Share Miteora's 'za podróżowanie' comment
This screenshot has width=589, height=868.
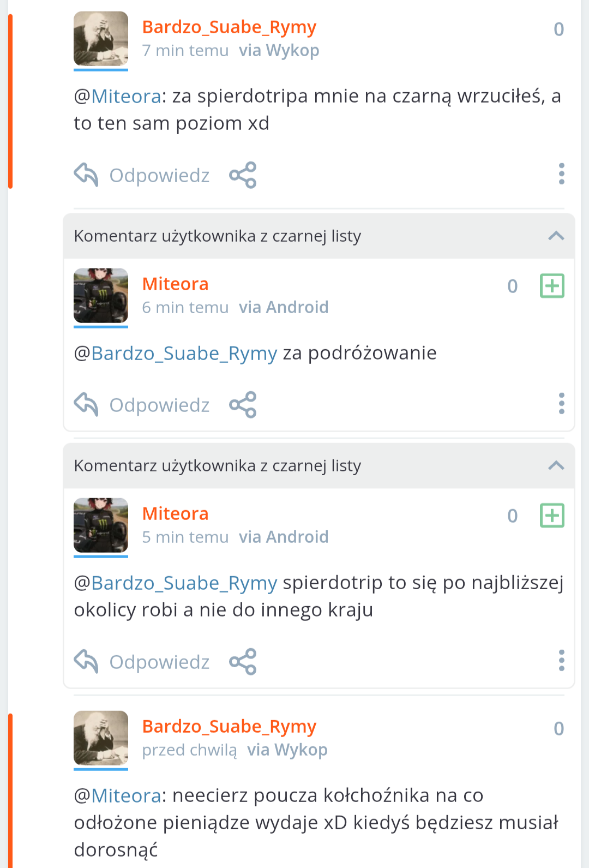pyautogui.click(x=243, y=405)
